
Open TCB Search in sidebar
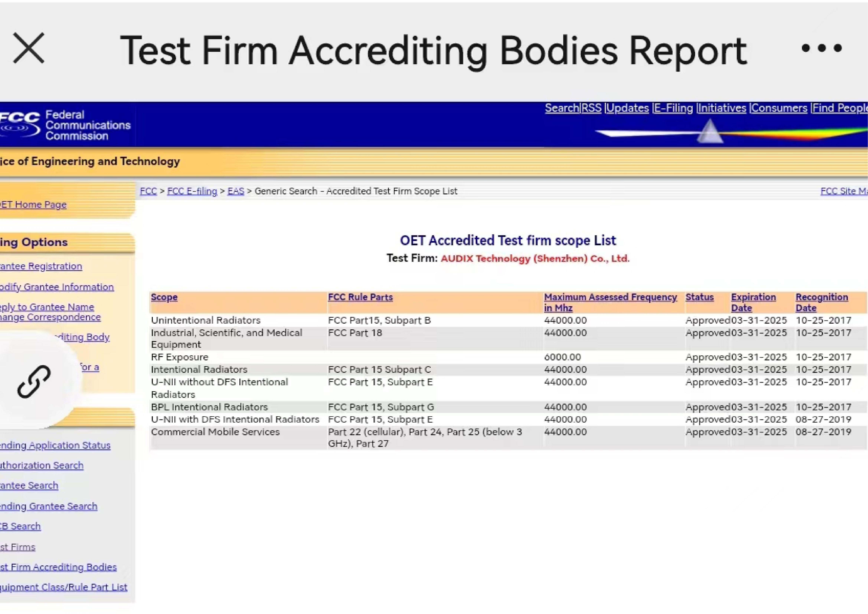20,526
